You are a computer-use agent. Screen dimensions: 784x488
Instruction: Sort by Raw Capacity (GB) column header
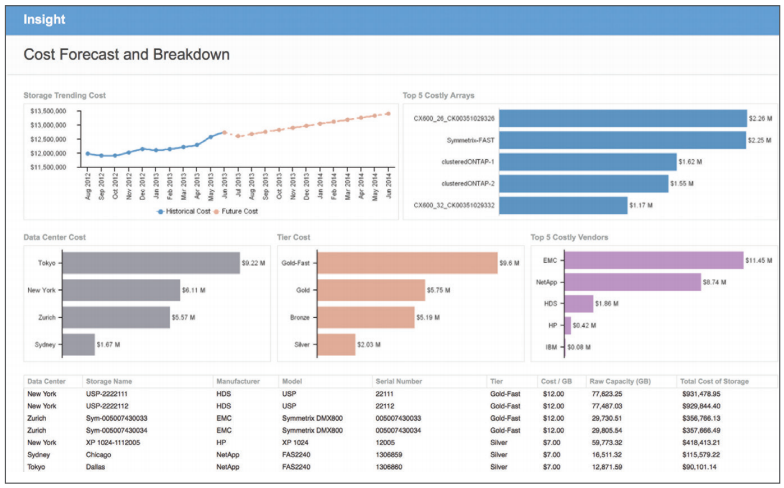point(620,382)
